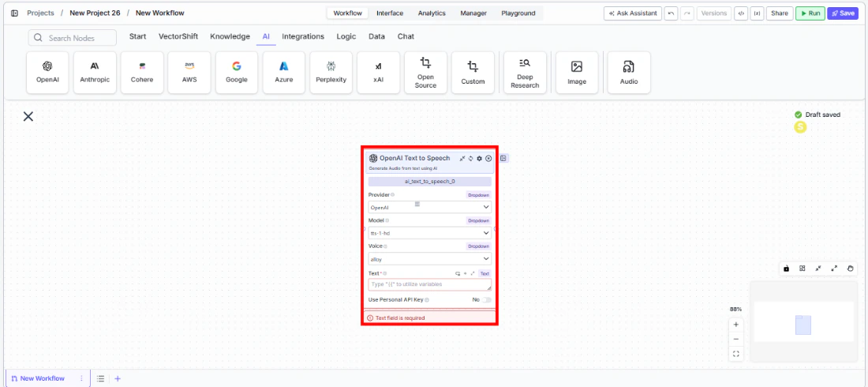Open the Provider dropdown showing OpenAI
Screen dimensions: 868x387
pos(429,207)
